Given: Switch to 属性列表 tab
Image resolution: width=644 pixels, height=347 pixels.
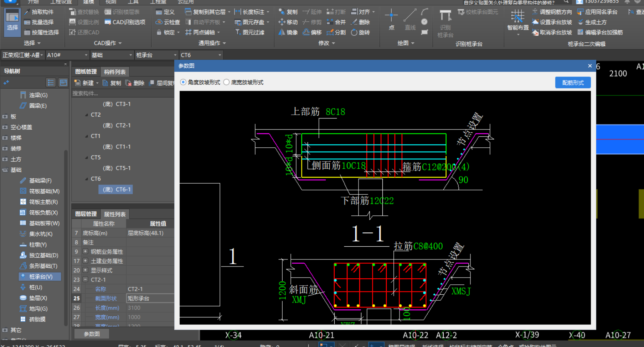Looking at the screenshot, I should click(x=115, y=214).
